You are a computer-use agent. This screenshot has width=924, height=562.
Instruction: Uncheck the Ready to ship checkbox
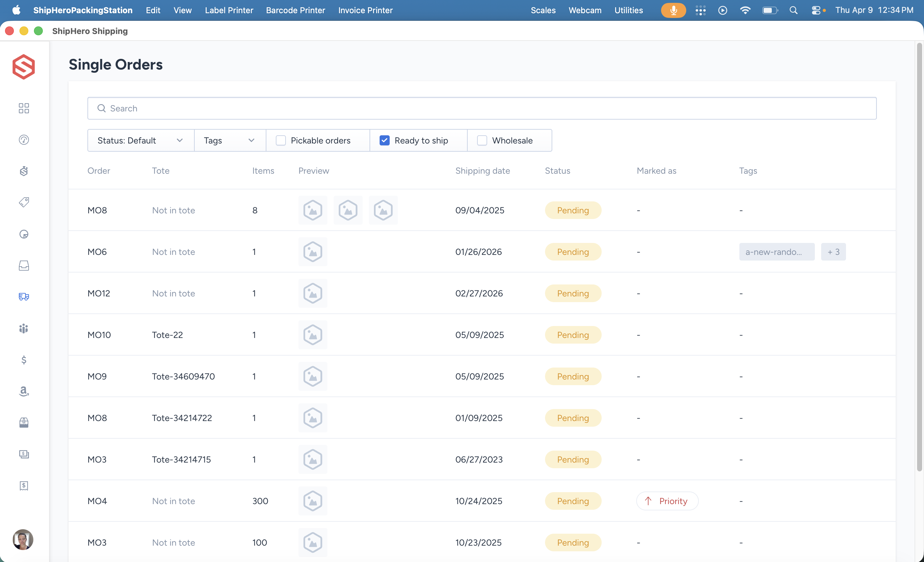coord(384,140)
